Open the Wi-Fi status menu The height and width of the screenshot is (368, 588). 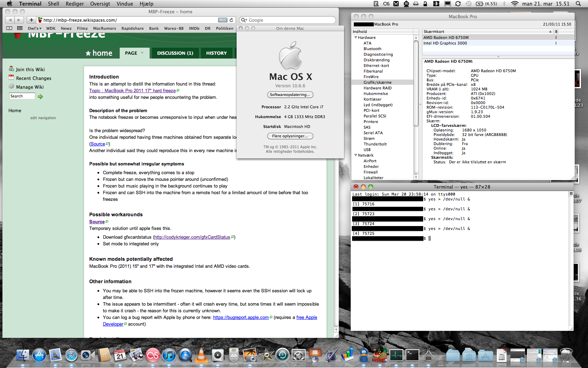(514, 4)
